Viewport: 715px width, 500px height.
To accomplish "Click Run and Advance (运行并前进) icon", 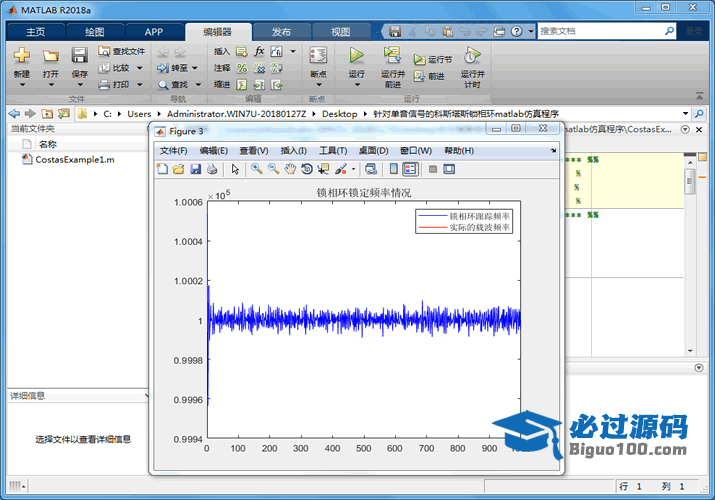I will [392, 55].
